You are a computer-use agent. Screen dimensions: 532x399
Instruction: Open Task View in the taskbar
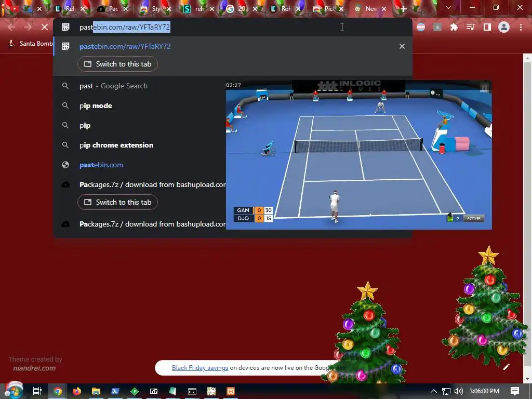[x=37, y=391]
